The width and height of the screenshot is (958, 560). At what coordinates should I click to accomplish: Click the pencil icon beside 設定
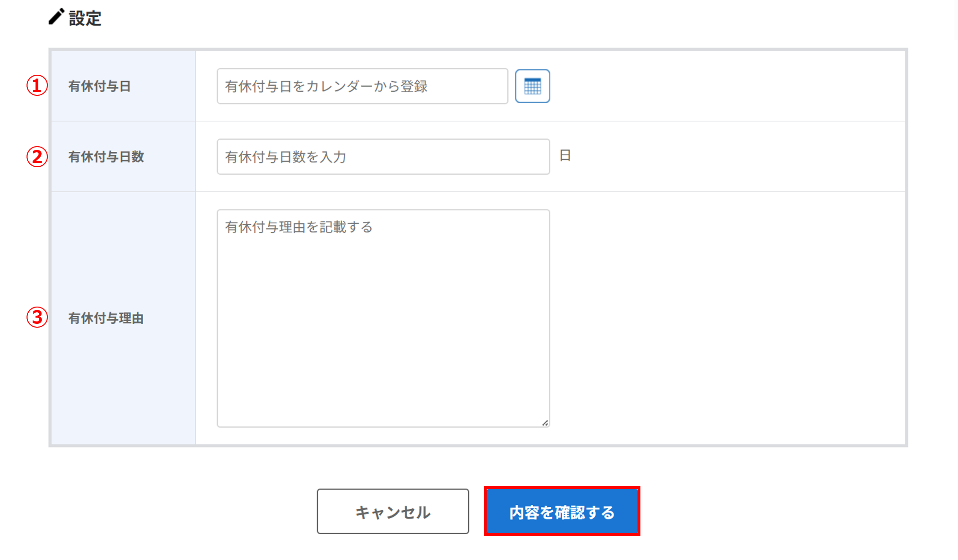tap(56, 17)
